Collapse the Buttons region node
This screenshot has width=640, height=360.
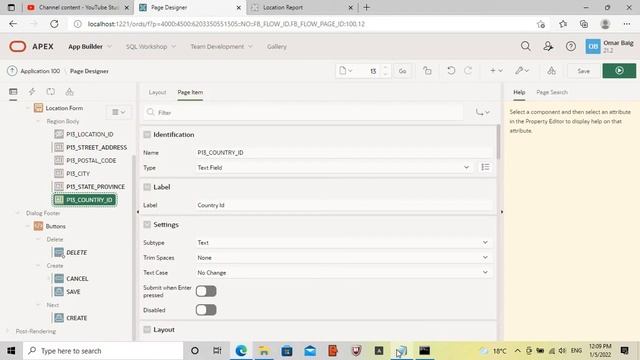pos(28,226)
